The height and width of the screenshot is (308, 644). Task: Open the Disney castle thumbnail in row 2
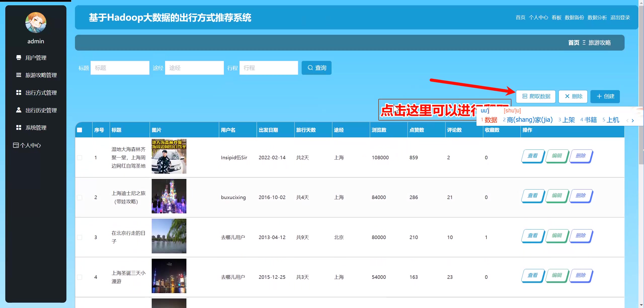coord(169,196)
